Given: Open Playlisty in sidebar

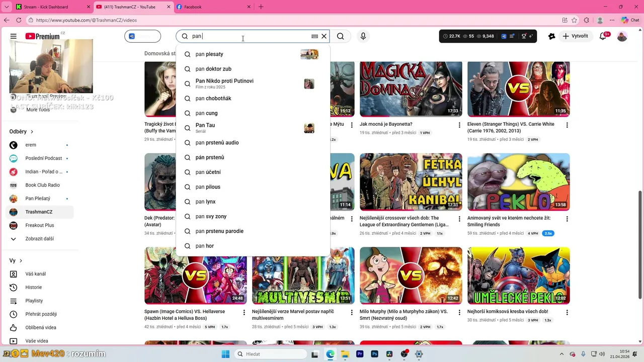Looking at the screenshot, I should [x=39, y=301].
